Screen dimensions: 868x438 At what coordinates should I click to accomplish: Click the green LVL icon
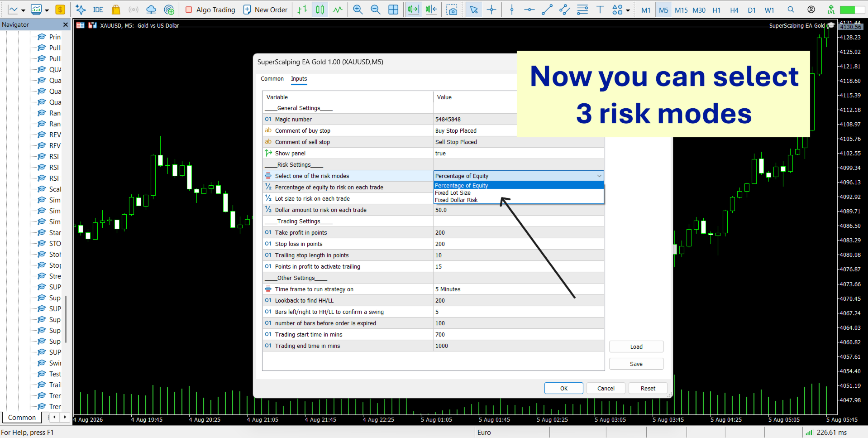point(831,10)
